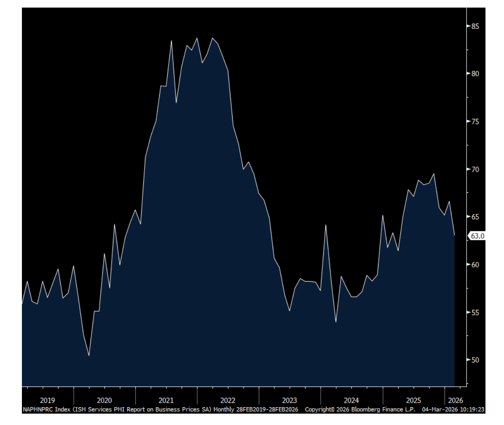
Task: Select the 2025 label on the time axis
Action: tap(413, 400)
